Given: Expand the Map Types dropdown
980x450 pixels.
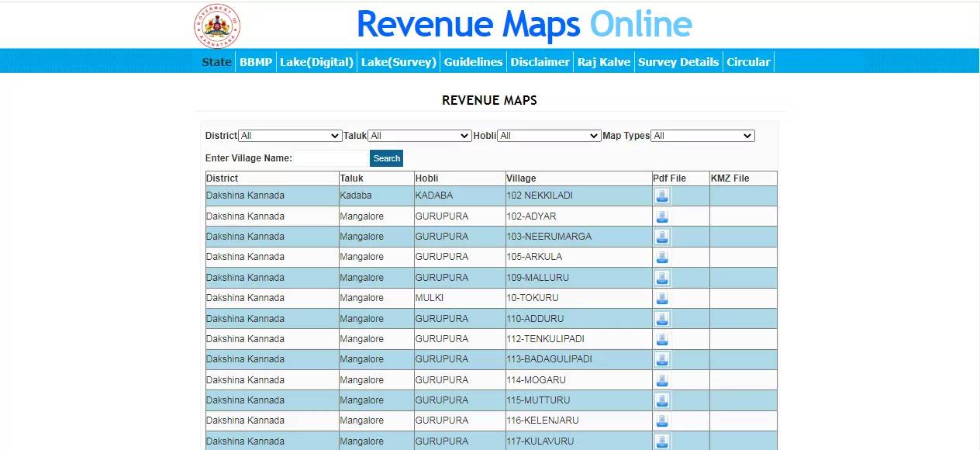Looking at the screenshot, I should tap(702, 135).
